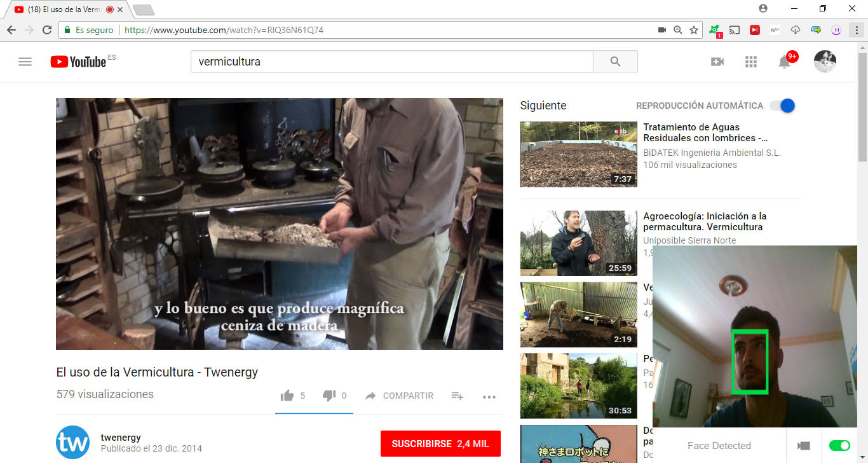Visit the twenergy channel link

pyautogui.click(x=120, y=437)
